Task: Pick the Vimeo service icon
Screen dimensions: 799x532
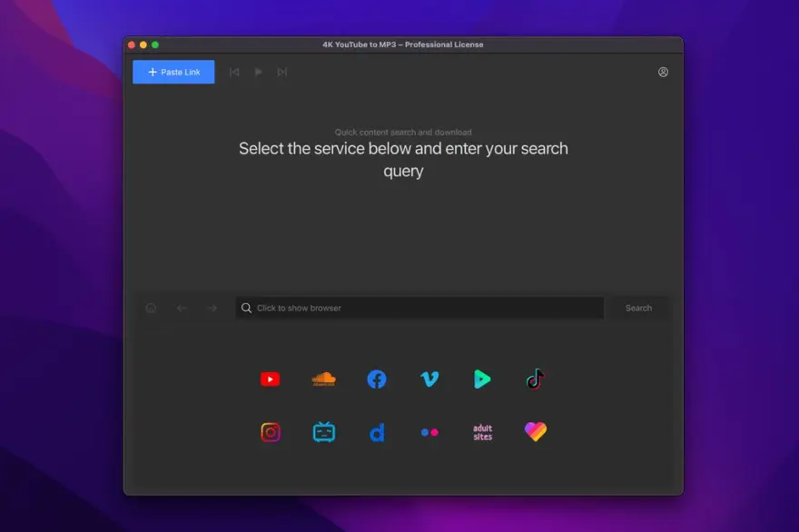Action: pyautogui.click(x=429, y=379)
